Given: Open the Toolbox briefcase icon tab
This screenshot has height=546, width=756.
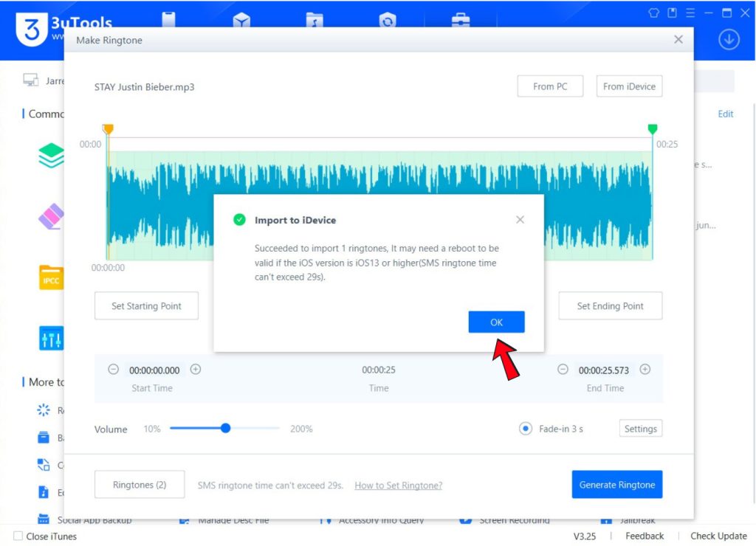Looking at the screenshot, I should pos(461,20).
